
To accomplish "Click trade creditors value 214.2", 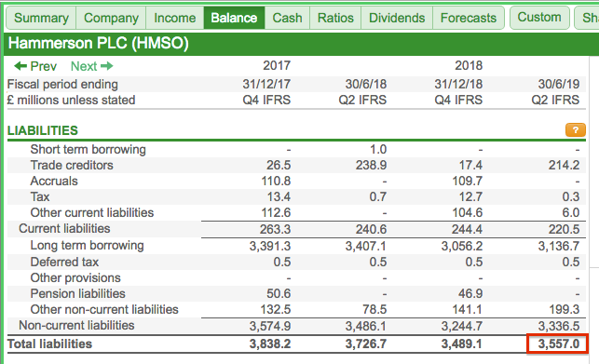I will coord(564,165).
